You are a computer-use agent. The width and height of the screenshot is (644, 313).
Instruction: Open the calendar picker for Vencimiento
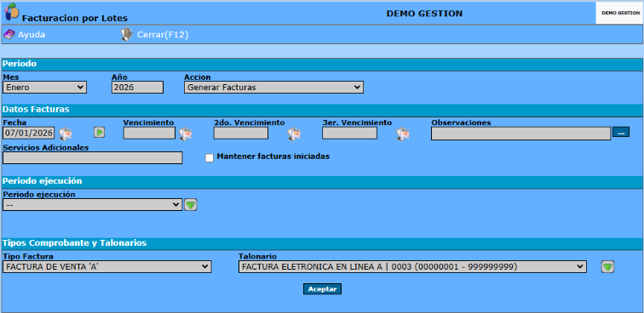185,134
